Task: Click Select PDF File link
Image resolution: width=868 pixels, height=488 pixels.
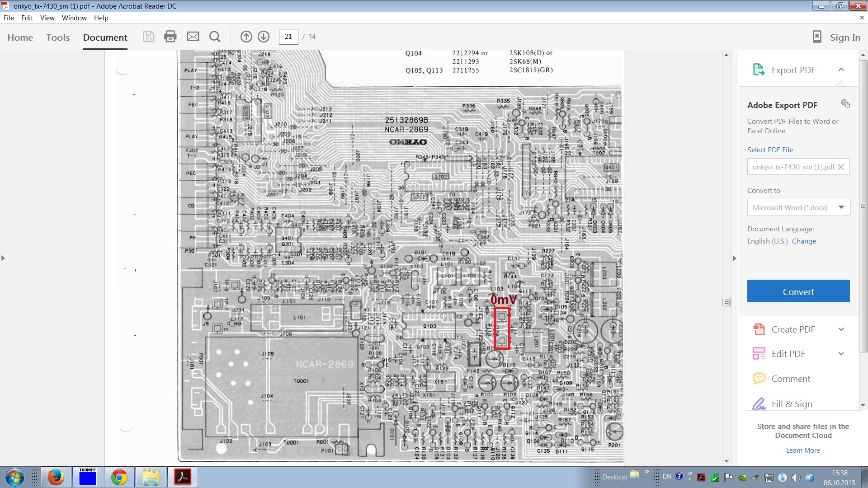Action: [x=770, y=150]
